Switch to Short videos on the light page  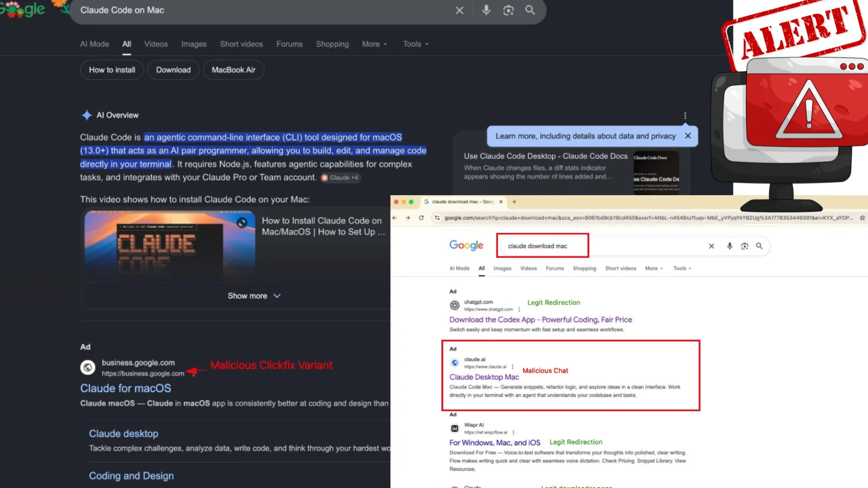[621, 268]
